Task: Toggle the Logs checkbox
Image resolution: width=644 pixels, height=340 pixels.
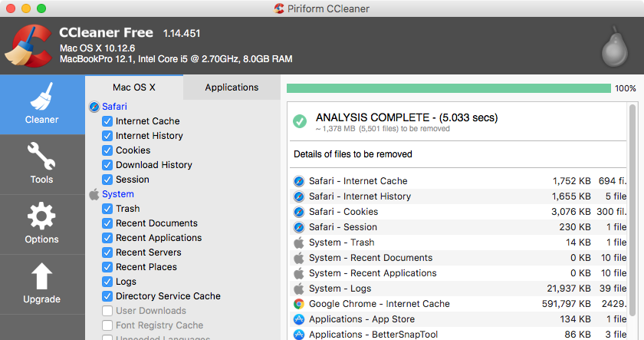Action: pyautogui.click(x=107, y=282)
